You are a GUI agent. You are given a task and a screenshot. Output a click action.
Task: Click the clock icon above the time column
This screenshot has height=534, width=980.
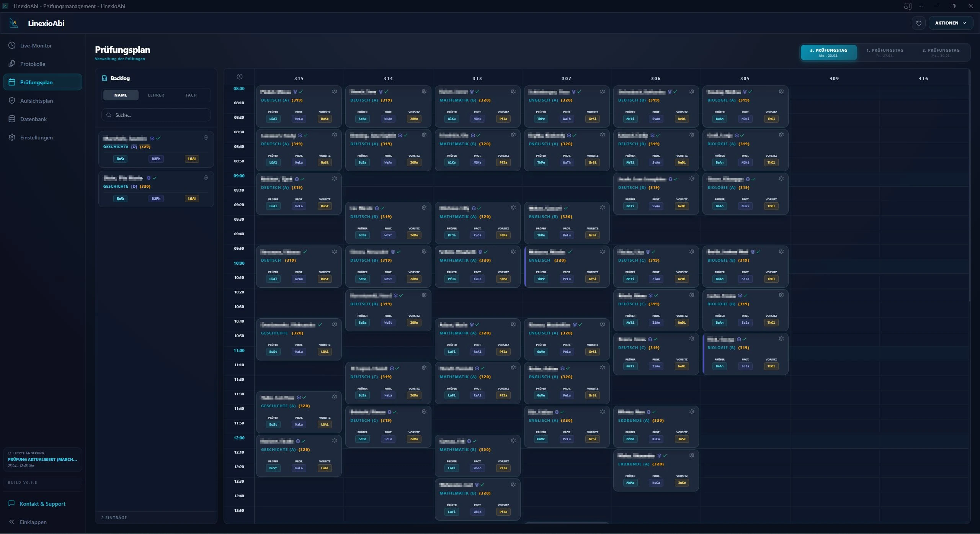[x=239, y=77]
